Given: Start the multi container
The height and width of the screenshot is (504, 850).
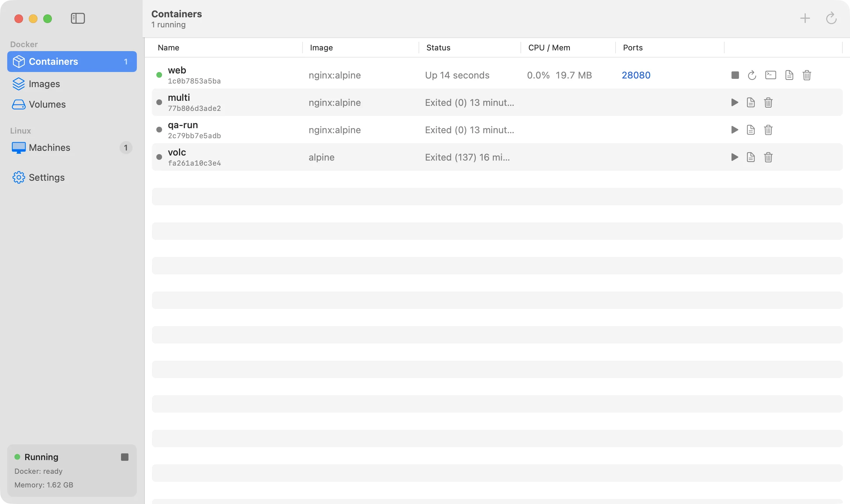Looking at the screenshot, I should click(x=735, y=103).
